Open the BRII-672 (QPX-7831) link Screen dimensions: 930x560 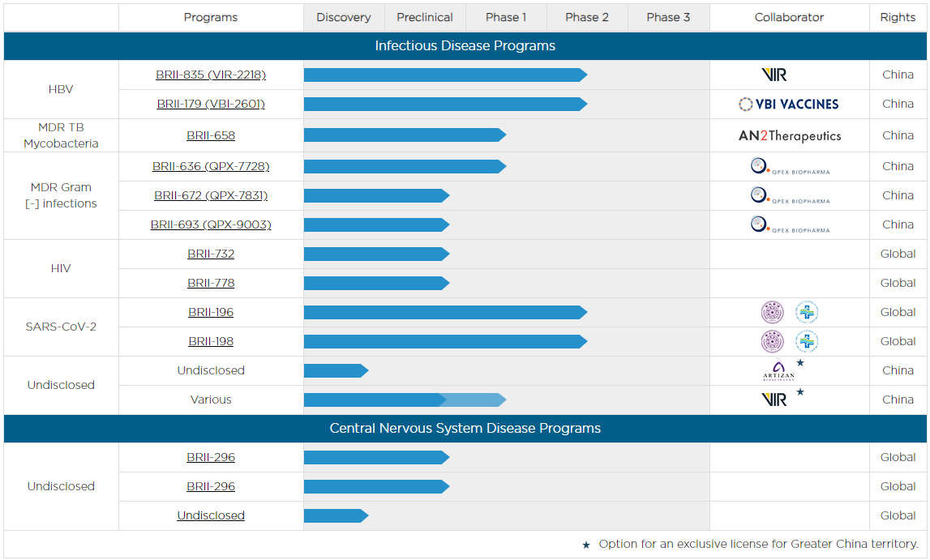pyautogui.click(x=211, y=195)
